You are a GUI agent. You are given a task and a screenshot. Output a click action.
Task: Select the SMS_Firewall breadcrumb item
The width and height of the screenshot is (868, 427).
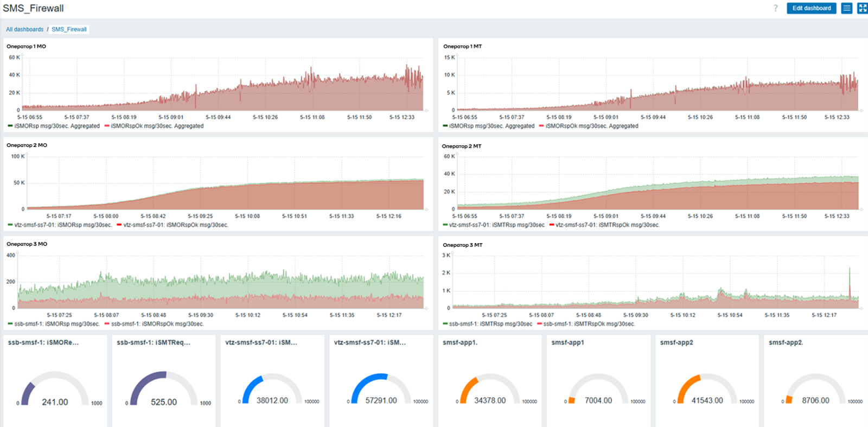click(69, 29)
